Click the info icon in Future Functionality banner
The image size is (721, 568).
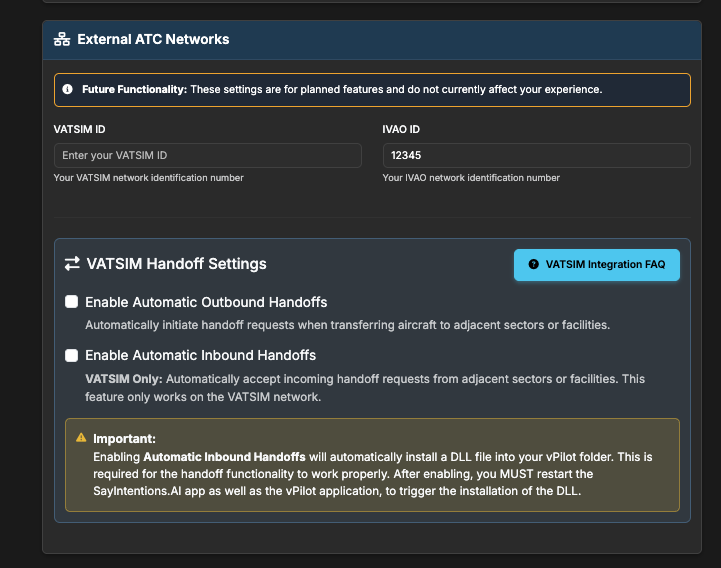click(x=68, y=89)
